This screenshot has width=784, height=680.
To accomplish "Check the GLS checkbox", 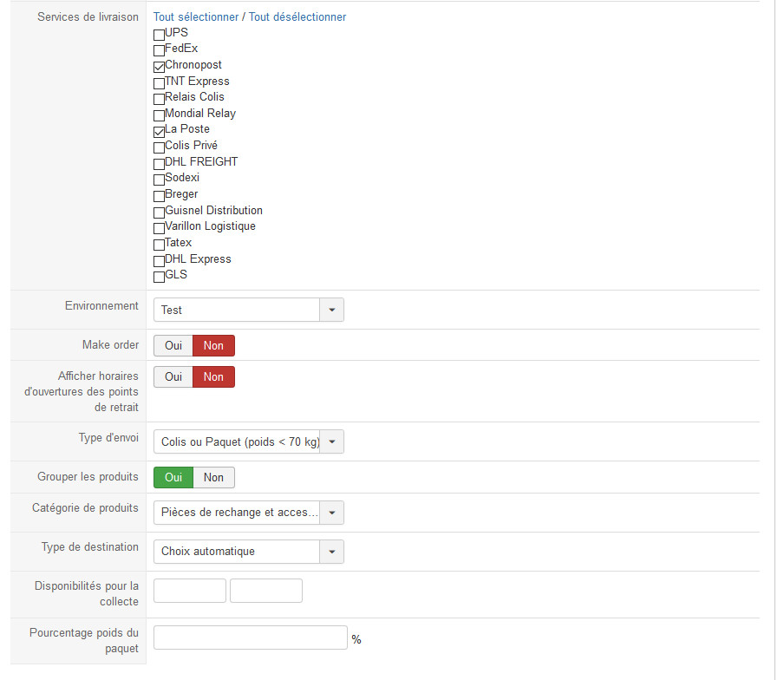I will coord(159,277).
